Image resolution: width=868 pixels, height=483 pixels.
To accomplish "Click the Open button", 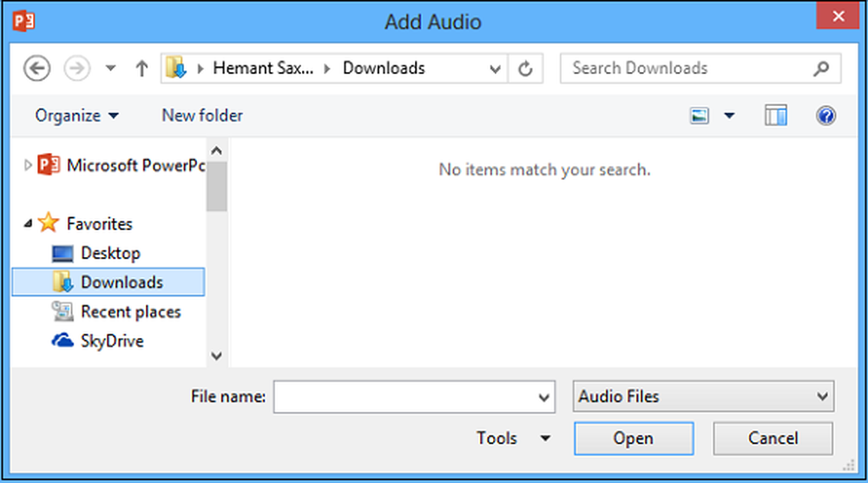I will pos(633,439).
